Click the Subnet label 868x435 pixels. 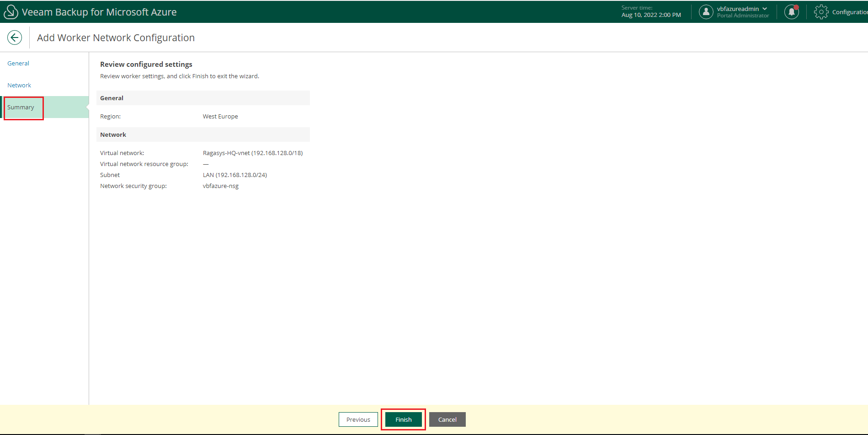[110, 175]
